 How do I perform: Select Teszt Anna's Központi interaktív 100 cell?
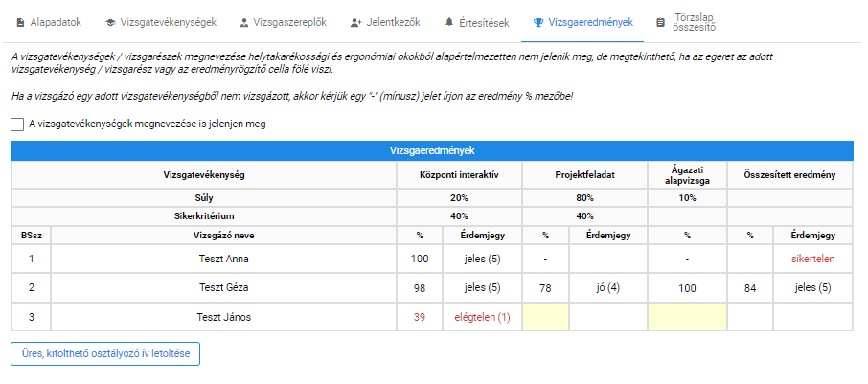coord(420,259)
